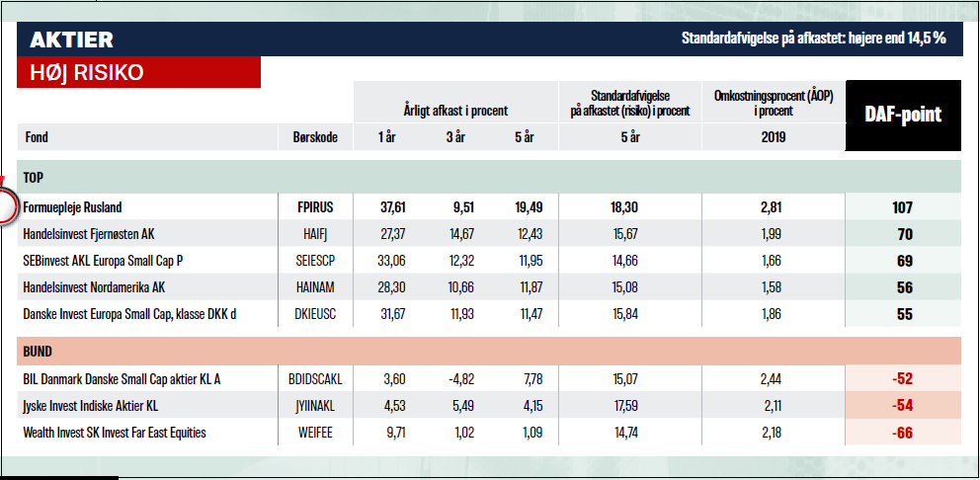This screenshot has width=980, height=480.
Task: Select Jyske Invest Indiske Aktier KL
Action: coord(91,406)
